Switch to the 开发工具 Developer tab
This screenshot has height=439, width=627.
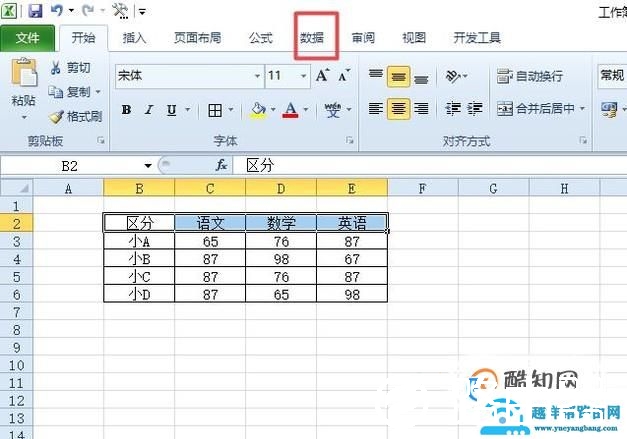click(x=477, y=38)
